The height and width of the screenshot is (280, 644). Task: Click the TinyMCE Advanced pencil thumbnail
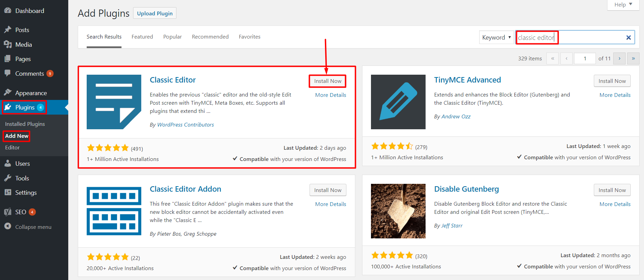point(398,102)
